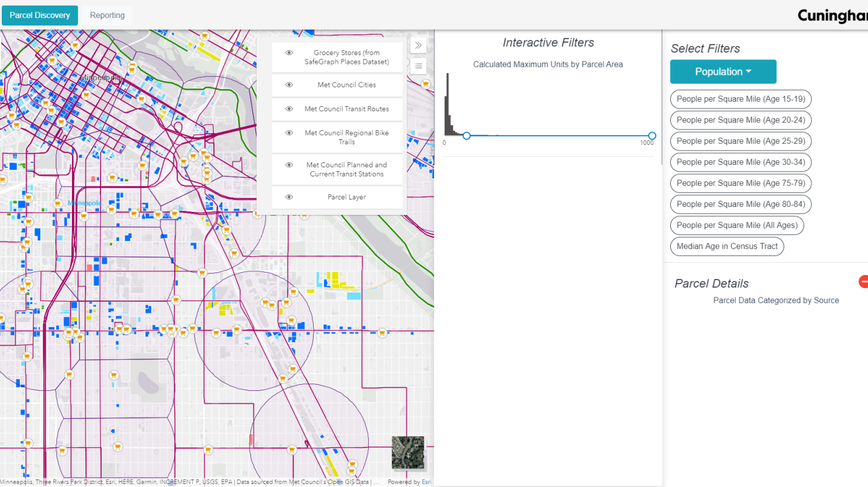
Task: Click the Parcel Details heading
Action: pos(712,283)
